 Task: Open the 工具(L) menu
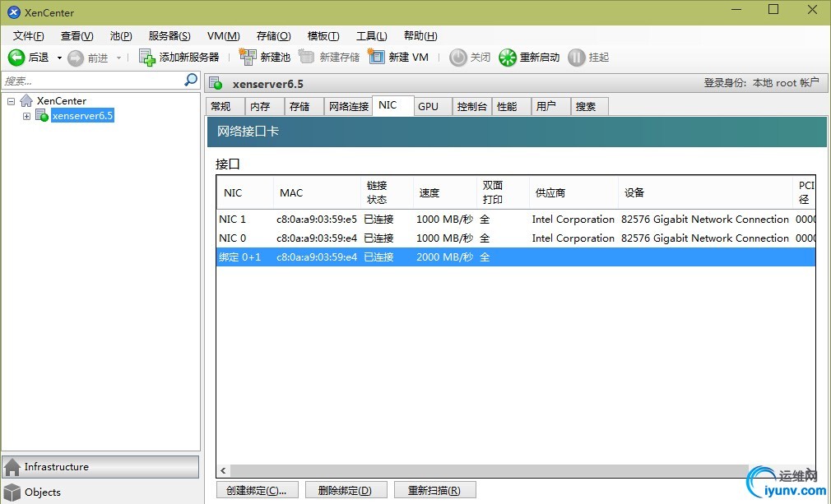(372, 36)
